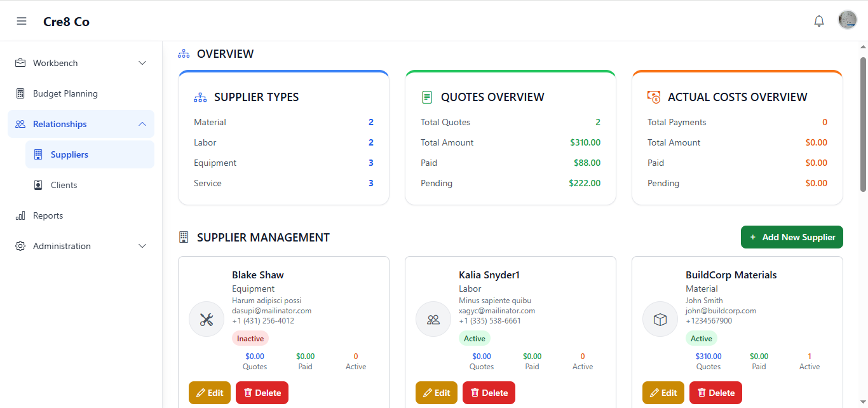Delete the Kalia Snyder1 supplier
The image size is (868, 408).
(x=489, y=393)
